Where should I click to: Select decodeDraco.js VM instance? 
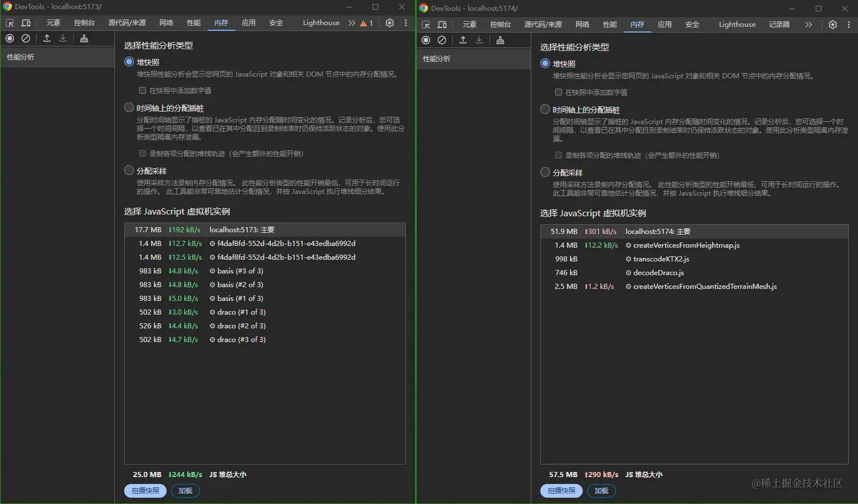click(694, 273)
